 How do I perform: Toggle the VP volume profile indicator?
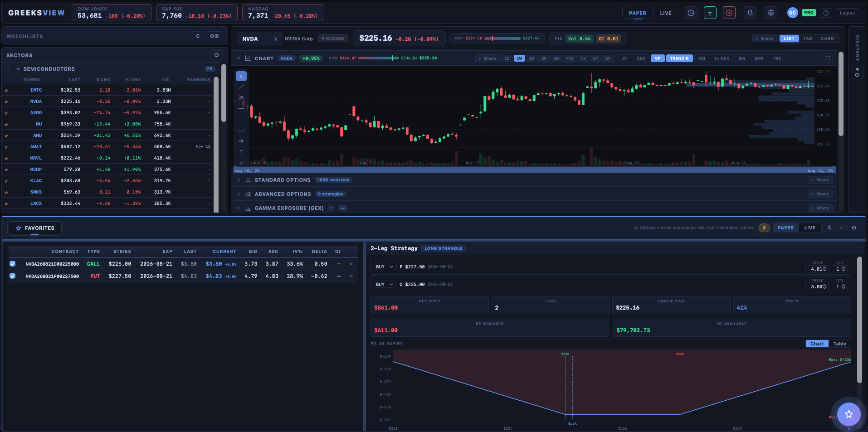(658, 58)
